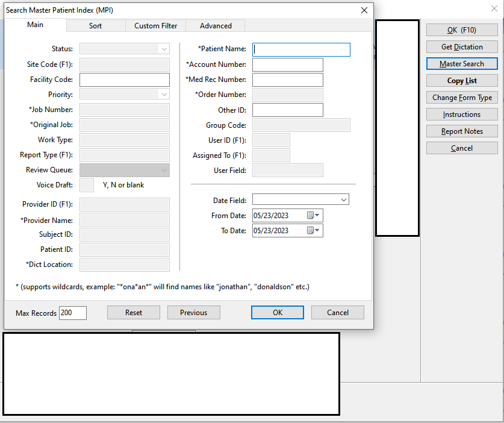Click the Copy List button
504x423 pixels.
click(462, 81)
